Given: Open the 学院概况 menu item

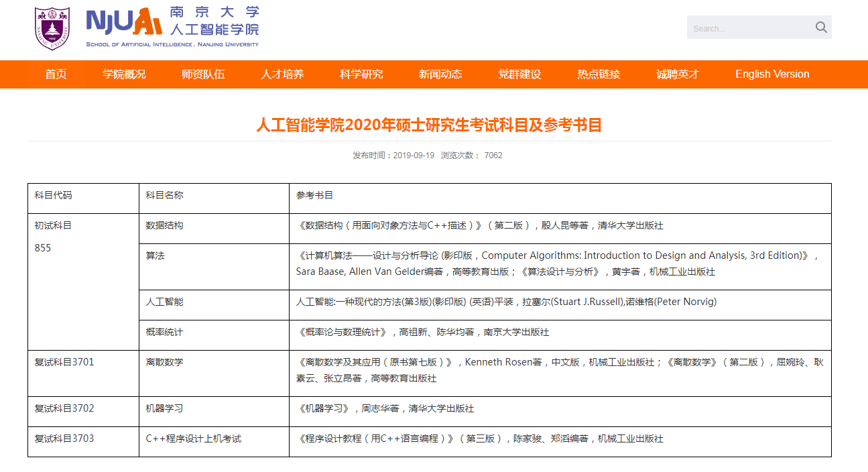Looking at the screenshot, I should (x=124, y=74).
